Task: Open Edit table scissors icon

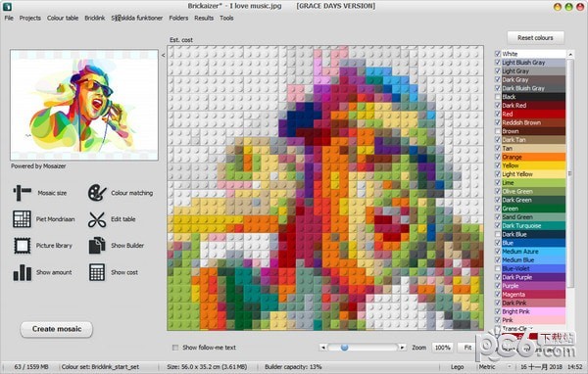Action: pos(97,219)
